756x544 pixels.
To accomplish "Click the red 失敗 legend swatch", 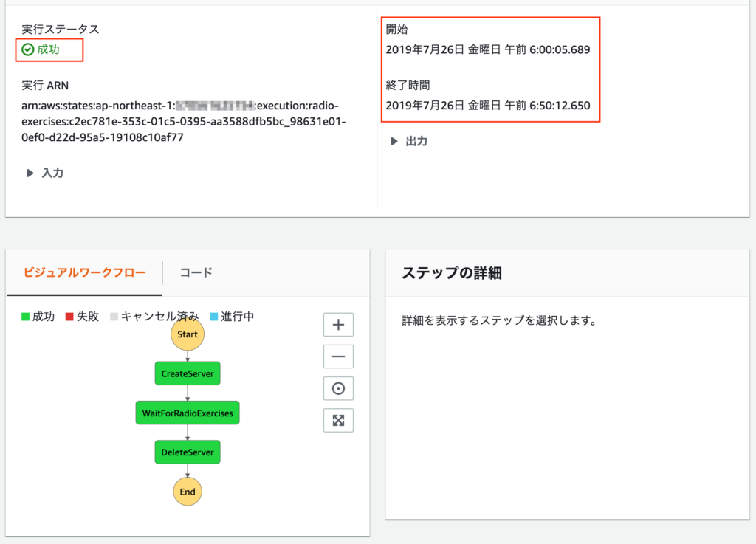I will (x=69, y=317).
